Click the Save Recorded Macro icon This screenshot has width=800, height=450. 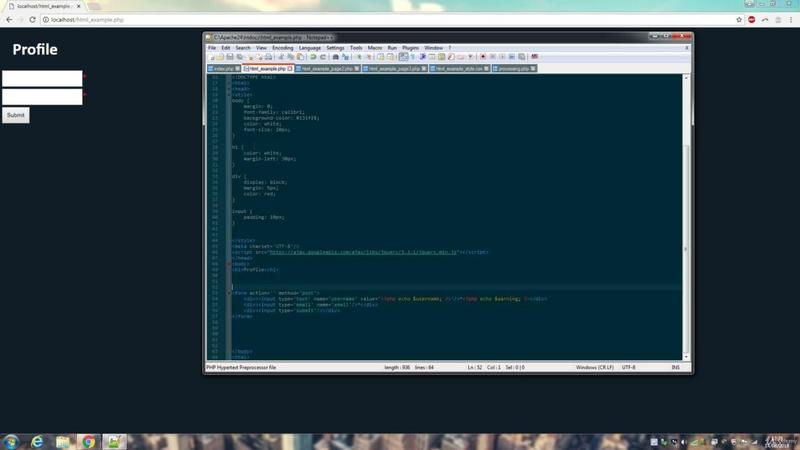tap(521, 57)
